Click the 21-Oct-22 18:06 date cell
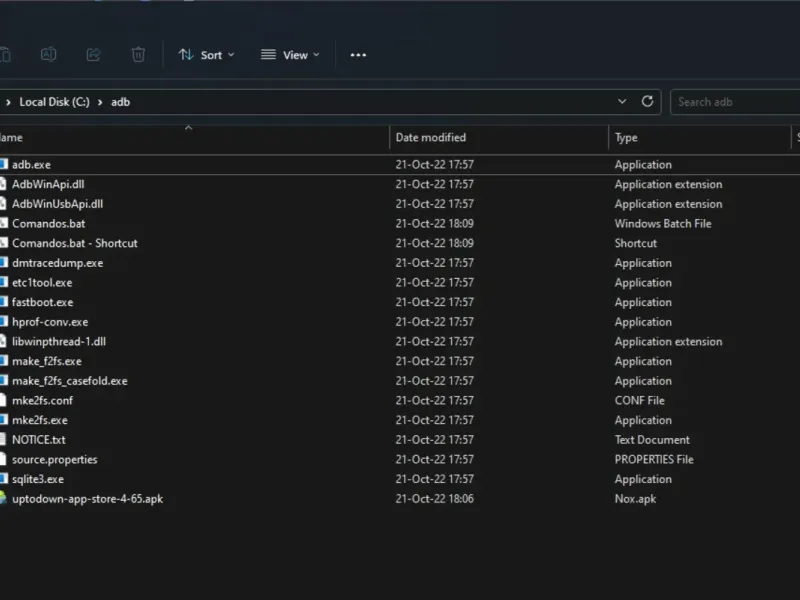The width and height of the screenshot is (800, 600). 435,499
